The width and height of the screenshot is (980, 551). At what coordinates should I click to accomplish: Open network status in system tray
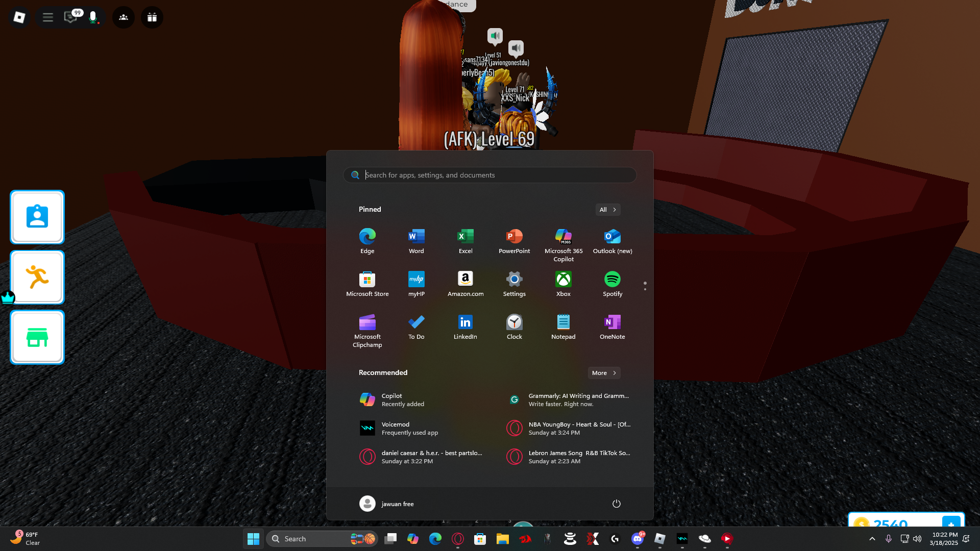(x=904, y=539)
